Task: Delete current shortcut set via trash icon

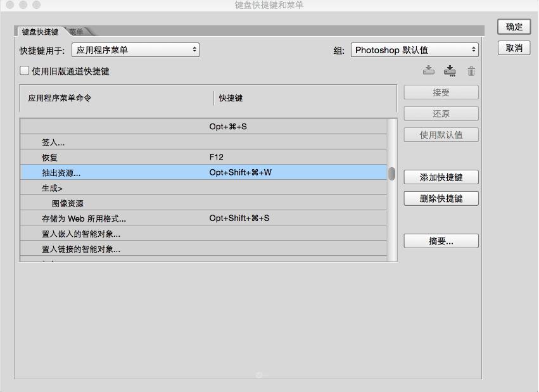Action: [471, 70]
